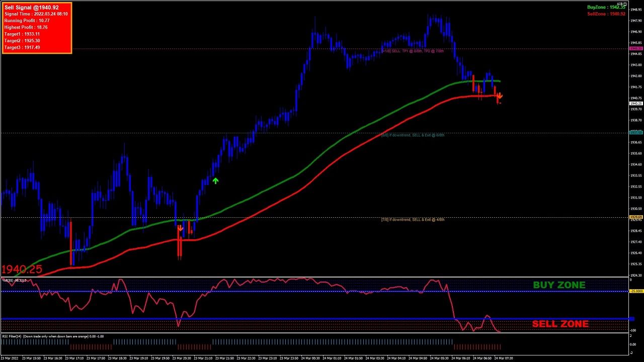The height and width of the screenshot is (362, 644).
Task: Click the Highest Profit 18.76 line
Action: pyautogui.click(x=26, y=27)
